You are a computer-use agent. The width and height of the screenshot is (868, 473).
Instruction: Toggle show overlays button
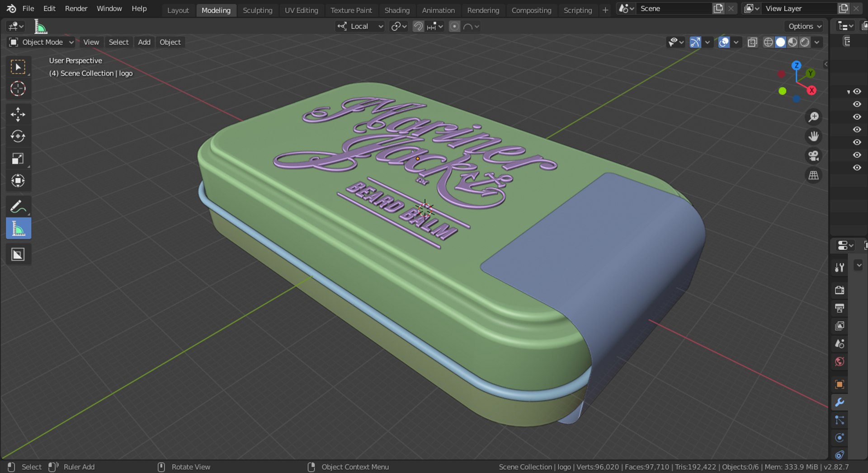pos(724,42)
